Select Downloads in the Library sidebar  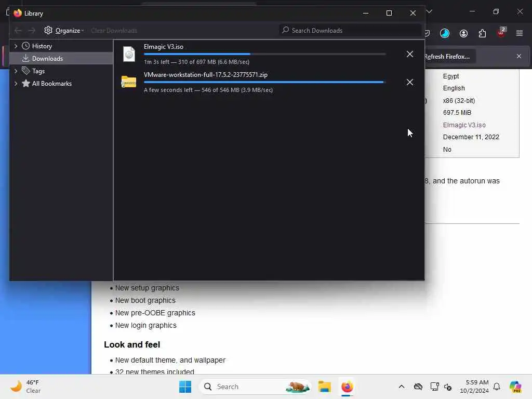47,58
